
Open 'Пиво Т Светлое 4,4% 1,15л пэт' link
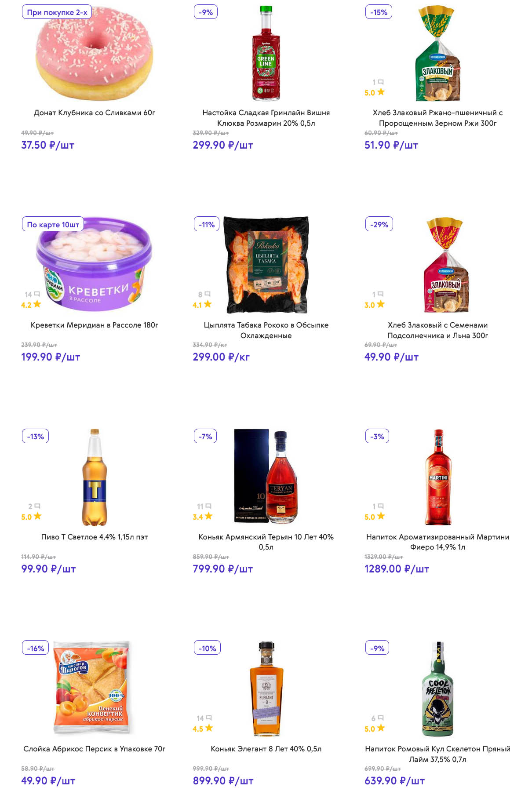pyautogui.click(x=95, y=537)
